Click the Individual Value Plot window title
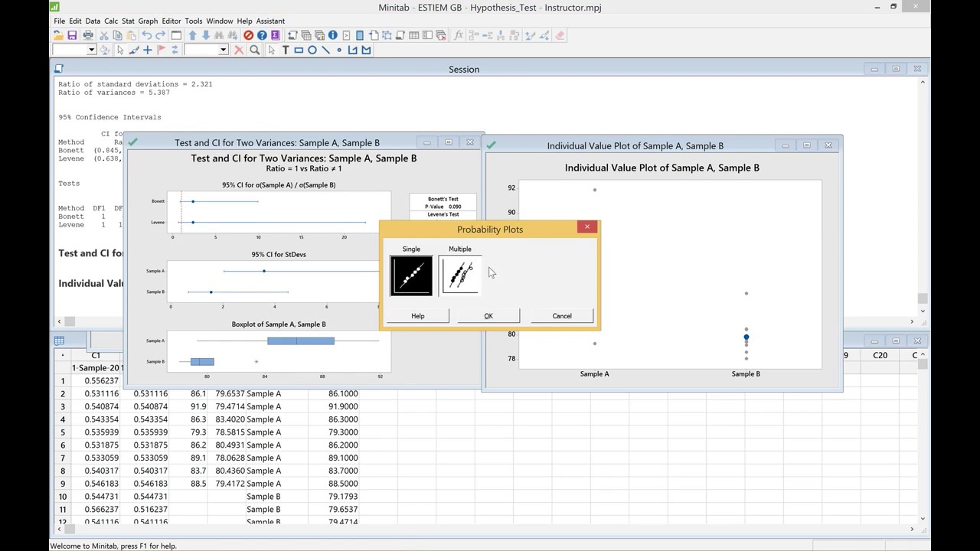 pos(635,145)
